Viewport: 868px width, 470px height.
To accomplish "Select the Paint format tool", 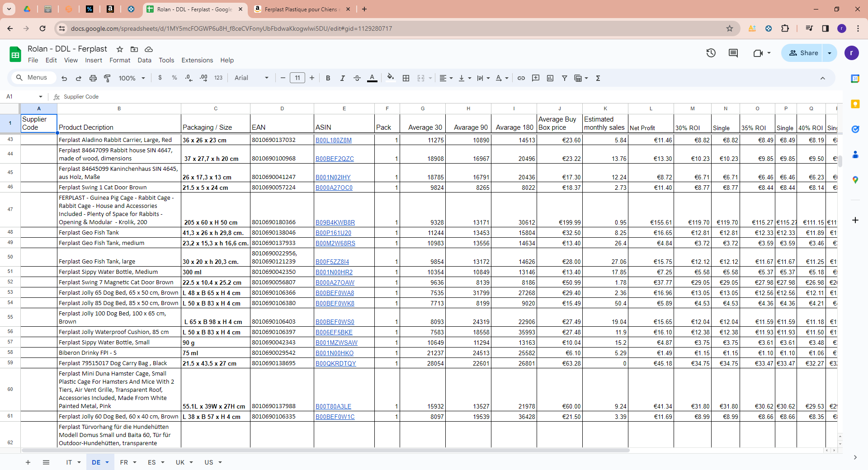I will 107,78.
